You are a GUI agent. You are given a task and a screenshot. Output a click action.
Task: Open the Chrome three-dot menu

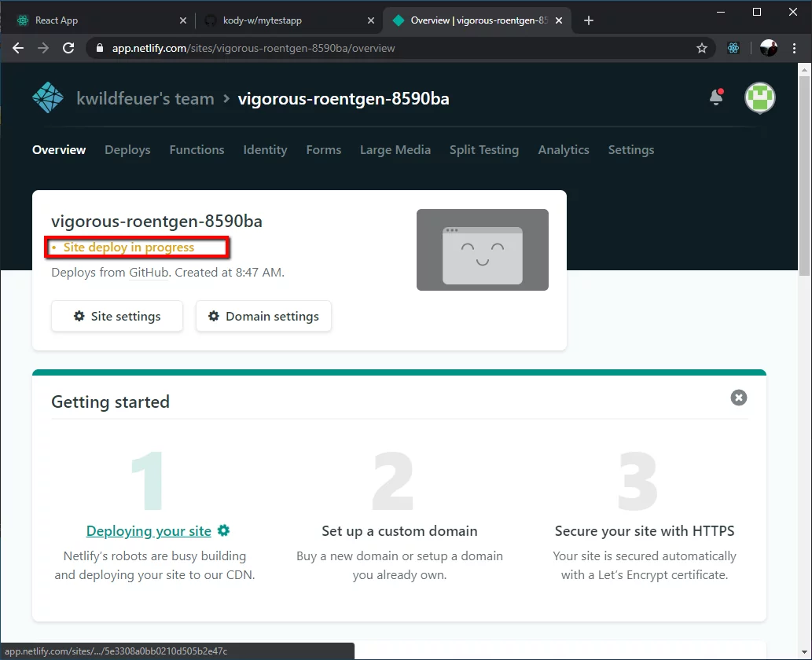tap(794, 48)
